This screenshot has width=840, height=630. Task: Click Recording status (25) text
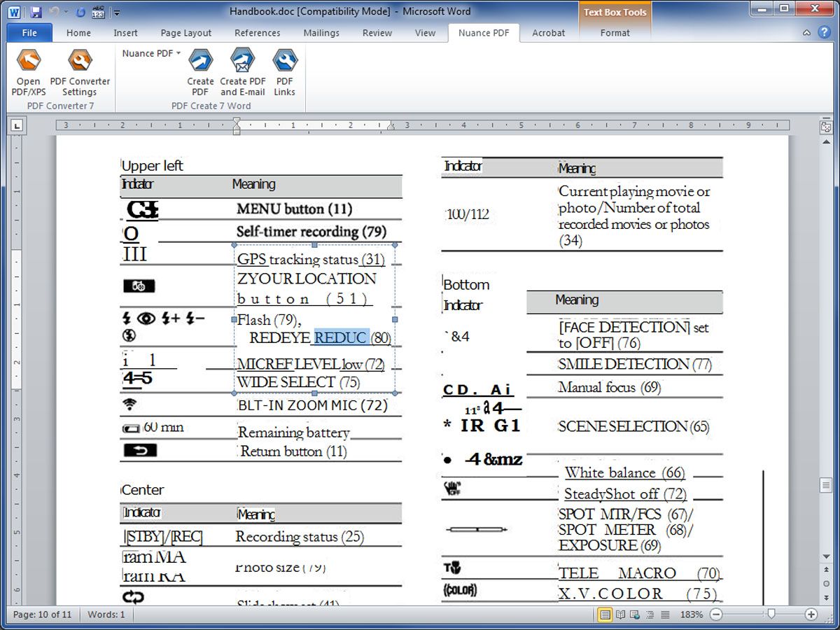(300, 537)
